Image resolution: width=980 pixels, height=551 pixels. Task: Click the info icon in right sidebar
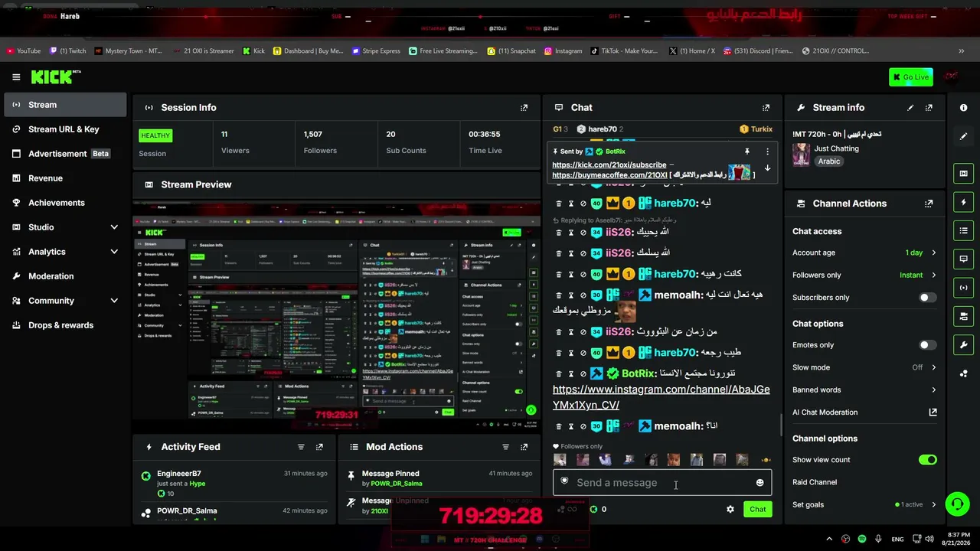tap(963, 108)
